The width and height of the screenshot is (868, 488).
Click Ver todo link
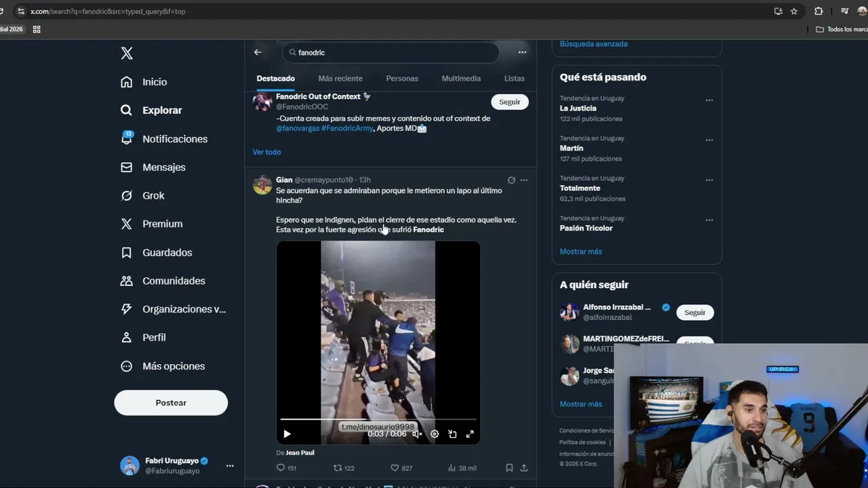coord(267,152)
